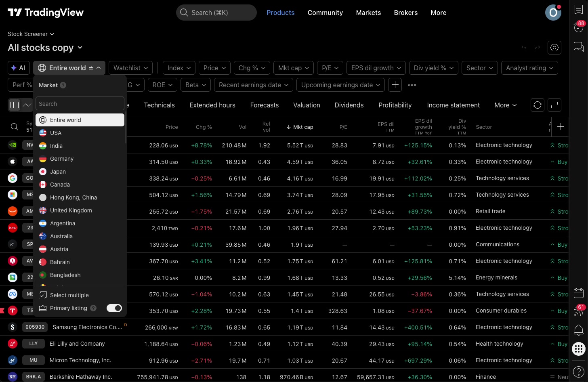Open the sidebar icon with 88 badge

tap(579, 27)
